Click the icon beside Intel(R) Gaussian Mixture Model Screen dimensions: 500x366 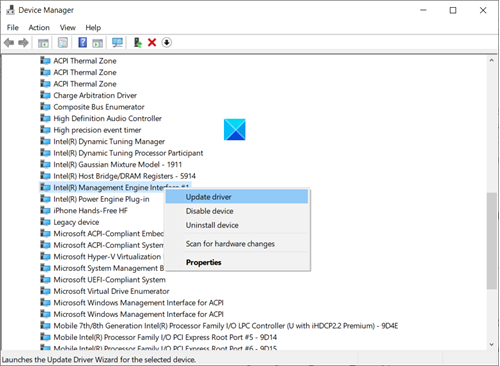(x=45, y=164)
